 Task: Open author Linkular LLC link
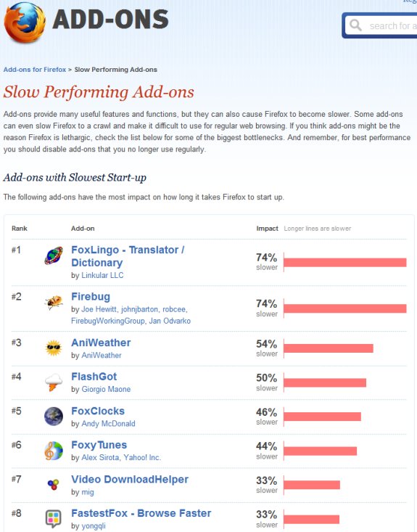102,275
